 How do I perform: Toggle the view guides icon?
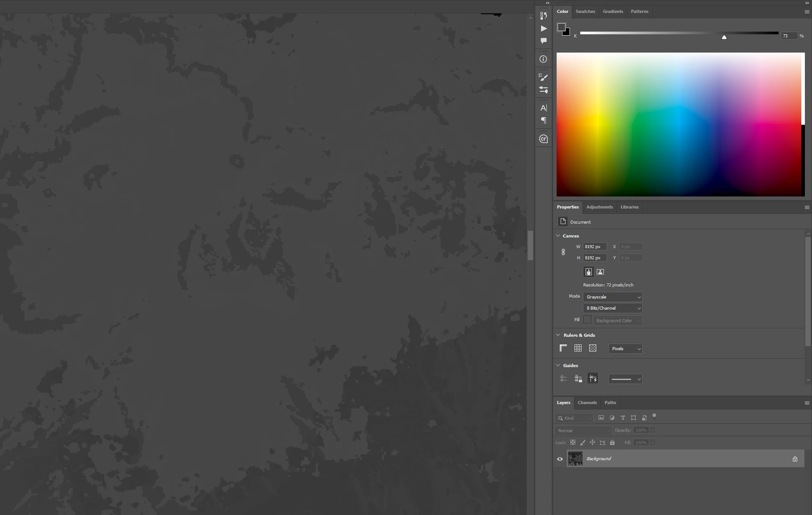pos(563,379)
